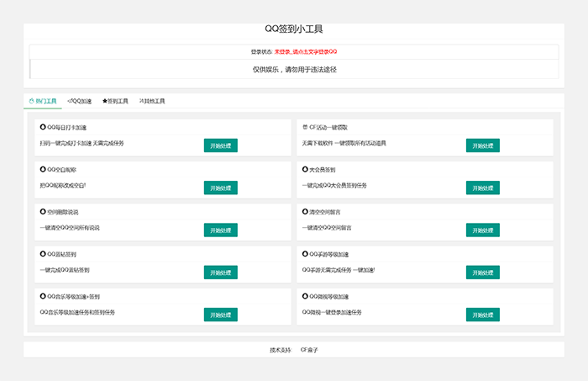Start processing QQ手游等级加速

483,273
